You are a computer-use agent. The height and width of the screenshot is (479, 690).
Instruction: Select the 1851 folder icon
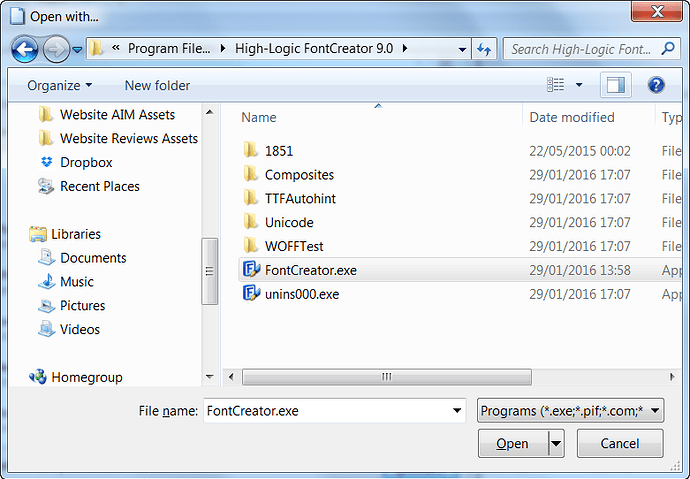click(250, 150)
